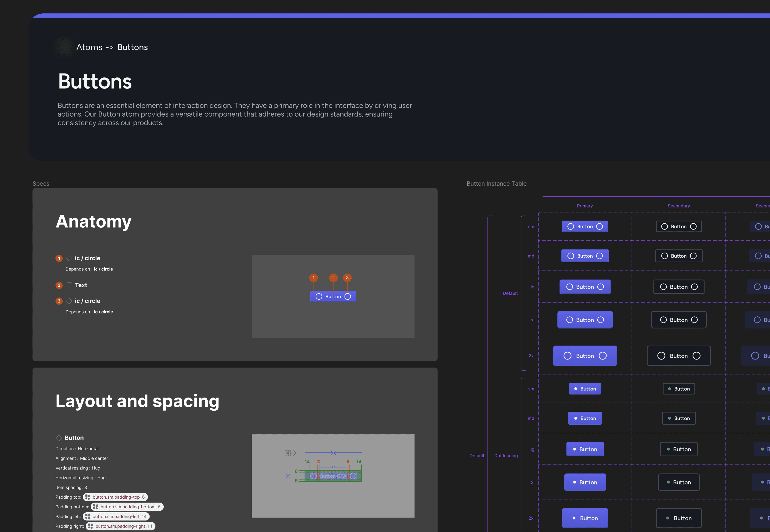The width and height of the screenshot is (770, 532).
Task: Select the Primary column header label
Action: coord(584,206)
